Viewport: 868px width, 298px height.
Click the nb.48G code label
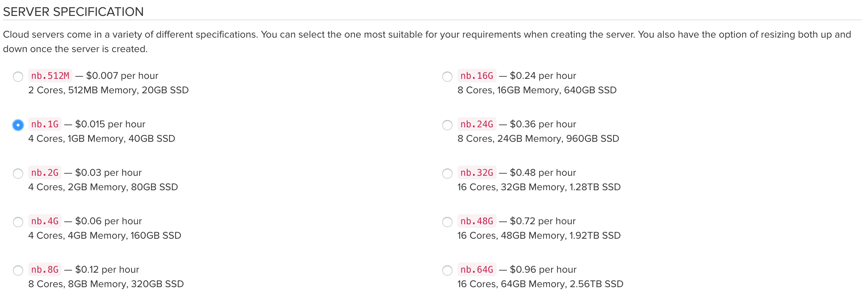(477, 221)
